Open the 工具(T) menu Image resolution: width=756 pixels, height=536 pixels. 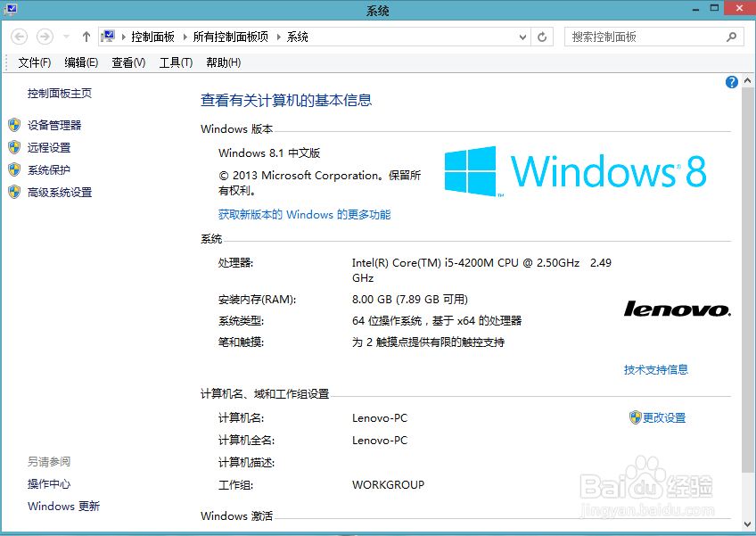tap(176, 62)
